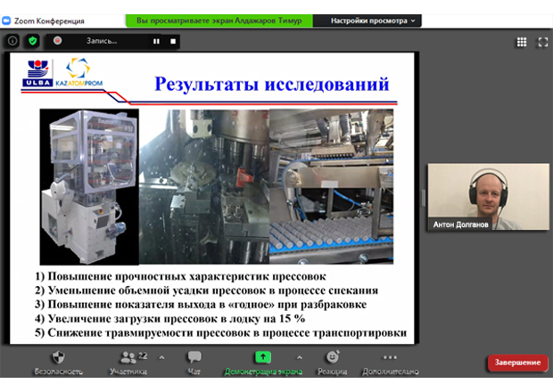Viewport: 553px width, 392px height.
Task: Click text Уменьшение объемной усадки прессовок
Action: (156, 290)
